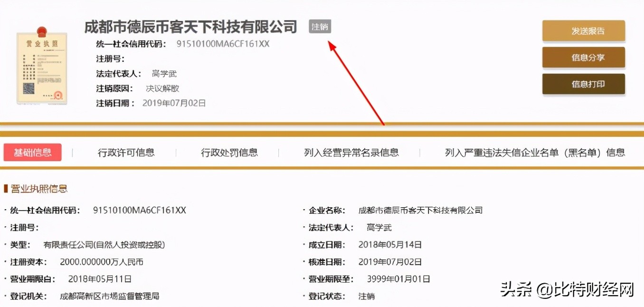Click the 登记状态 value 注销
Screen dimensions: 644x307
point(367,296)
